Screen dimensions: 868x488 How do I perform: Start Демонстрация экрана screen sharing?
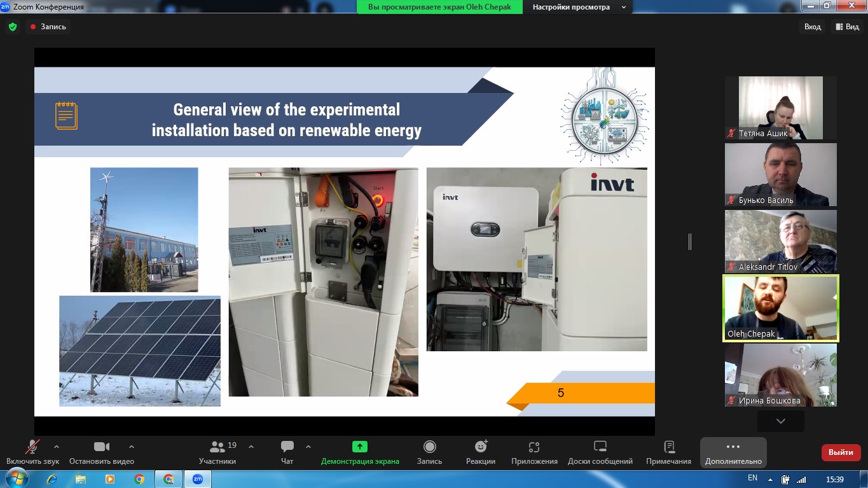pyautogui.click(x=360, y=452)
